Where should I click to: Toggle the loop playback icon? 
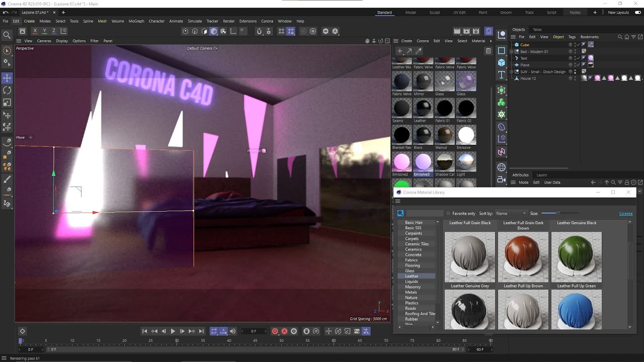pos(214,331)
